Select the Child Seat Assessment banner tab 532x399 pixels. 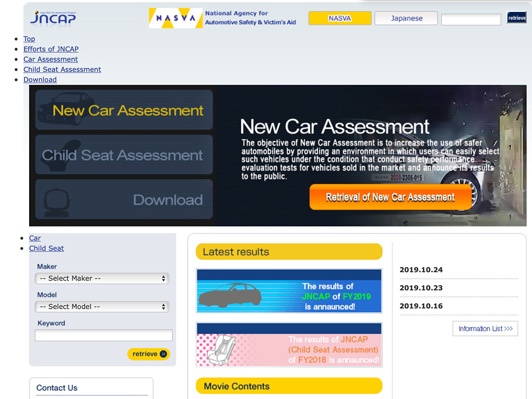pyautogui.click(x=124, y=155)
